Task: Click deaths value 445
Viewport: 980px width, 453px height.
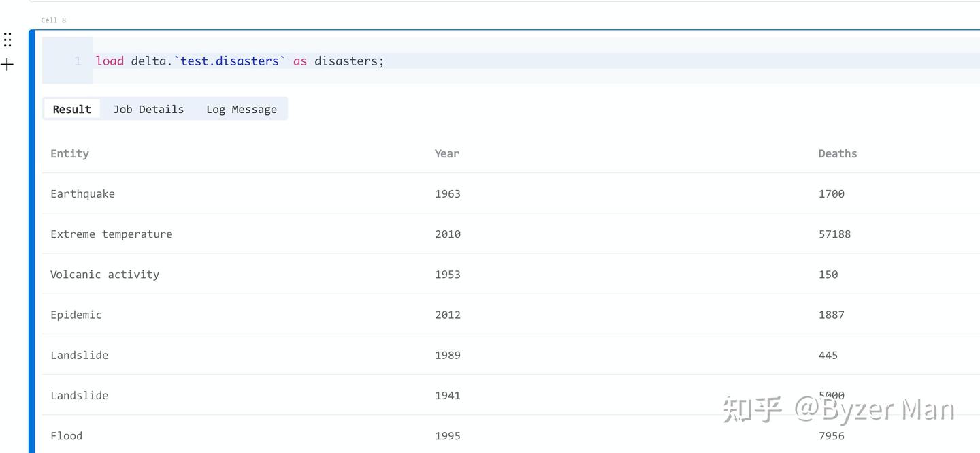Action: (828, 355)
